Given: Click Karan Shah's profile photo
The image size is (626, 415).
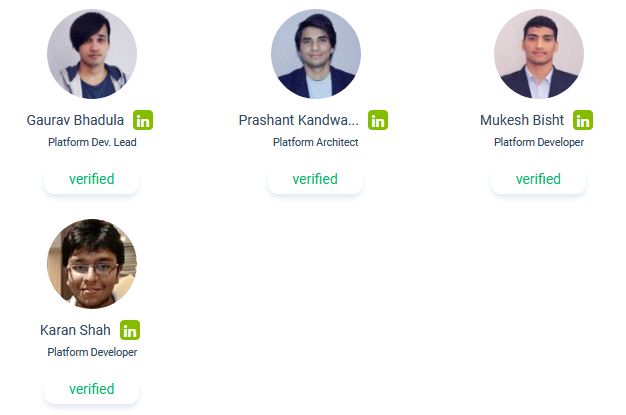Looking at the screenshot, I should point(92,264).
